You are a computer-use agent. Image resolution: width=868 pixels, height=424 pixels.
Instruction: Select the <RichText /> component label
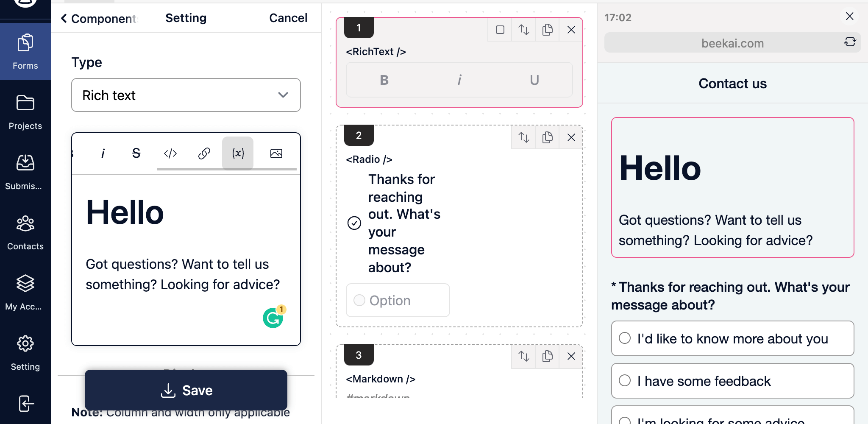[x=376, y=52]
